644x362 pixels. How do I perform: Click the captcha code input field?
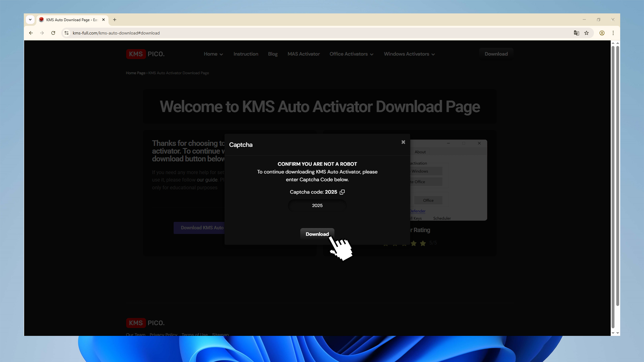(x=317, y=205)
